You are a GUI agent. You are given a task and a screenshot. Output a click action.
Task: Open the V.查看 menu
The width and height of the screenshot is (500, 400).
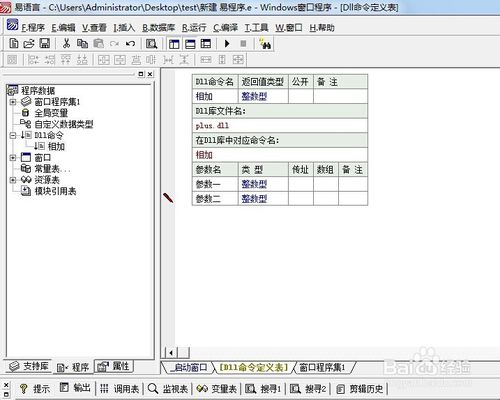tap(94, 28)
